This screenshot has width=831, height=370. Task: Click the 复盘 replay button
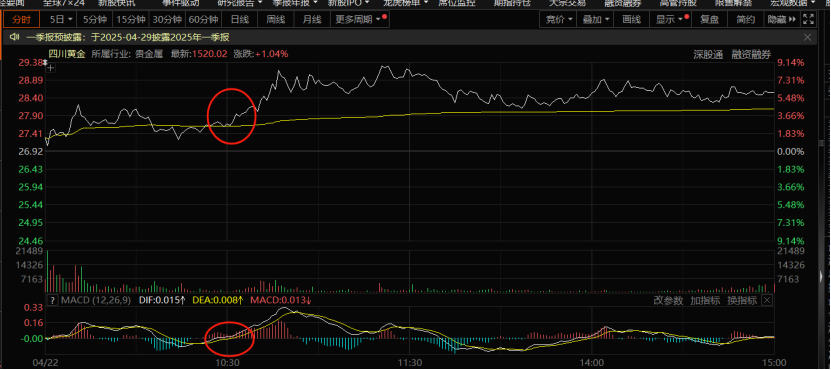click(709, 20)
